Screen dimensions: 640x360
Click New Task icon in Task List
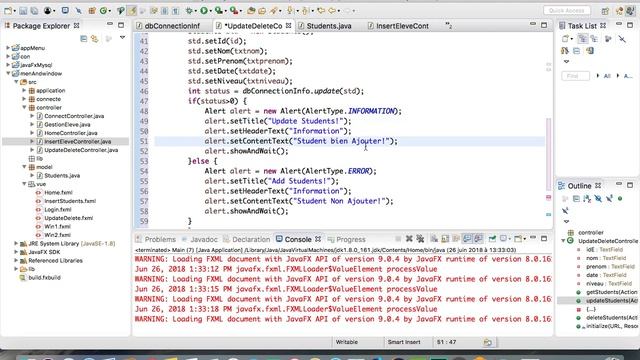(x=566, y=39)
